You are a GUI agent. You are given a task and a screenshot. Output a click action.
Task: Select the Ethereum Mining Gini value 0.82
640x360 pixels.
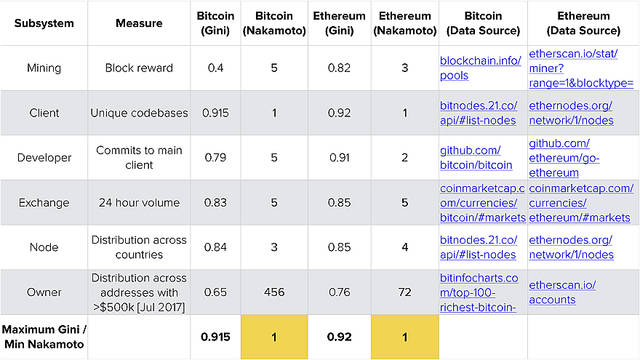(339, 68)
